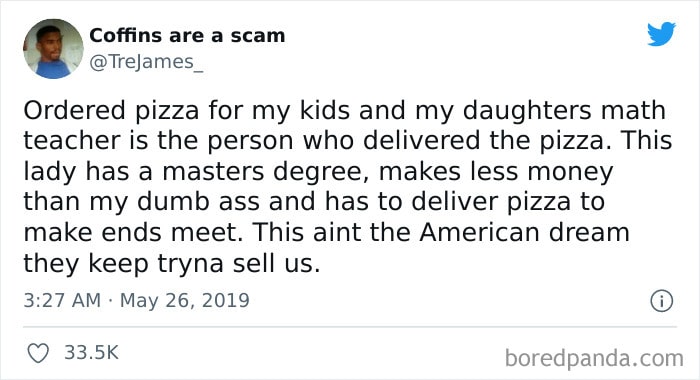The height and width of the screenshot is (380, 700).
Task: Click the boredpanda.com watermark
Action: [594, 358]
